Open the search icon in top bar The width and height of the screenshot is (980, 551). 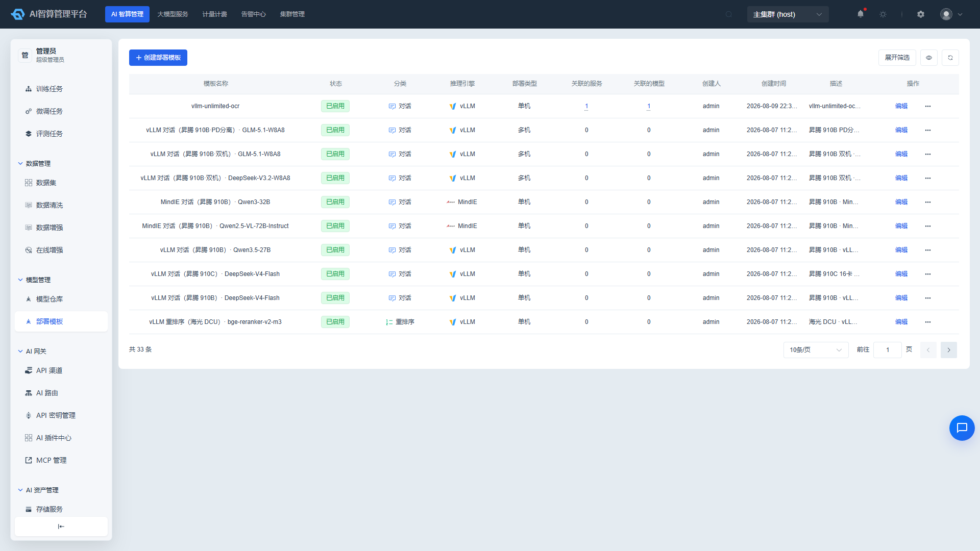coord(729,14)
